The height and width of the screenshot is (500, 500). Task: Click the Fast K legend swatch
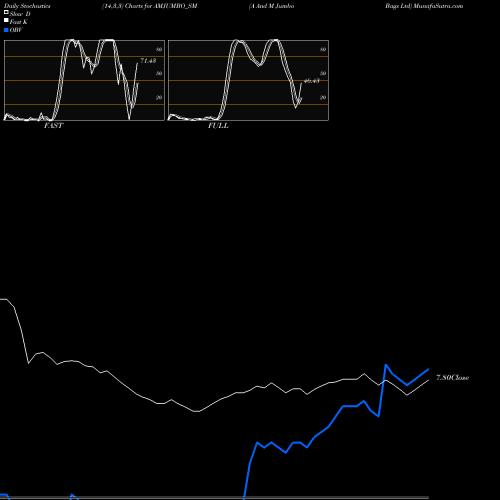6,20
